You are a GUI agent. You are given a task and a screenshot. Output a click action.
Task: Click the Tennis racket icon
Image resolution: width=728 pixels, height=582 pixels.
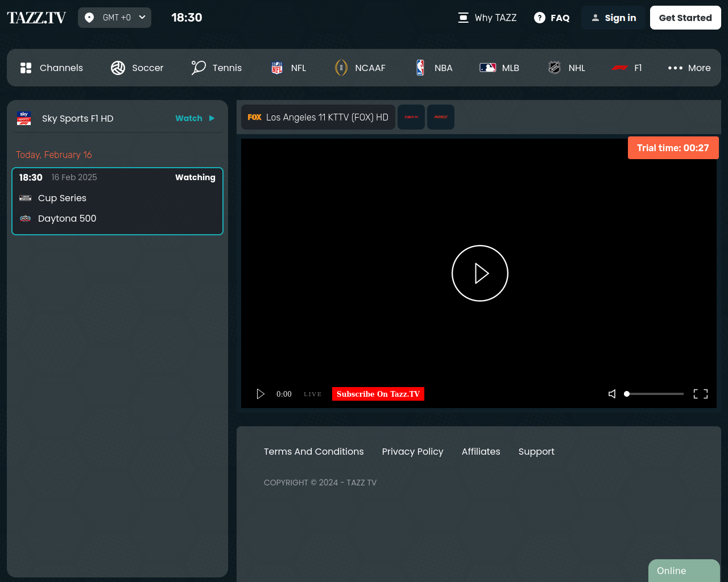click(198, 68)
